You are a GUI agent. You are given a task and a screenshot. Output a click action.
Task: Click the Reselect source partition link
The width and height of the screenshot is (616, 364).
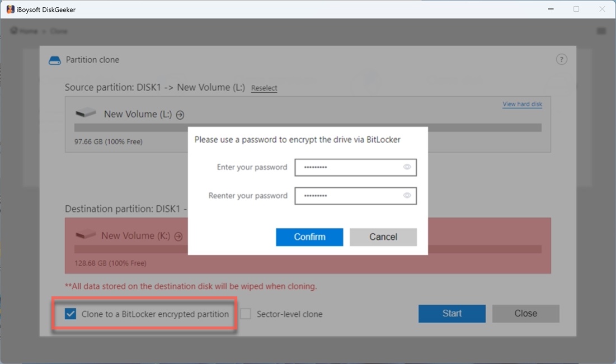pyautogui.click(x=264, y=88)
